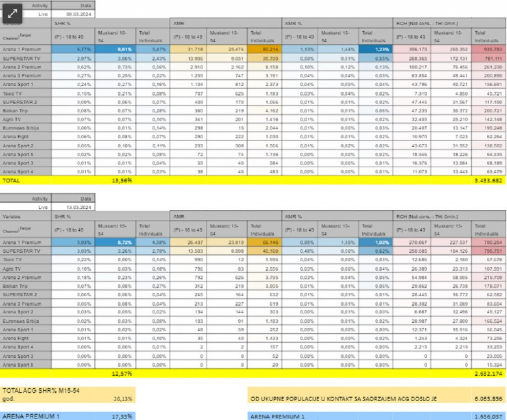Select the 1.636.037 Arena Premium 1 value
The height and width of the screenshot is (420, 507).
[488, 416]
